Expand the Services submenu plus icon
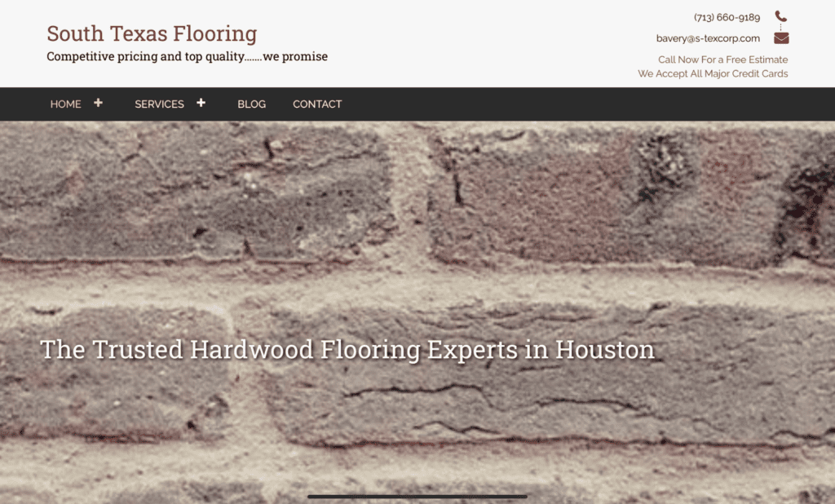835x504 pixels. [x=201, y=103]
